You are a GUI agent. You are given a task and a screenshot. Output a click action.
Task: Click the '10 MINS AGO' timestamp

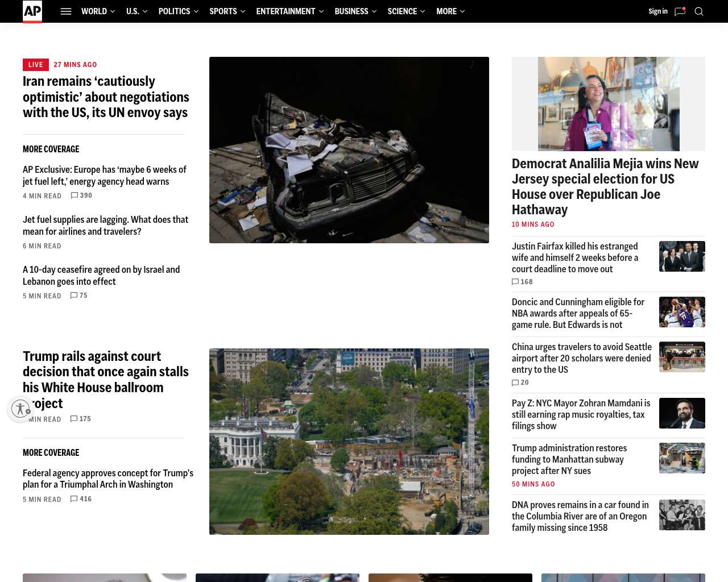tap(533, 225)
